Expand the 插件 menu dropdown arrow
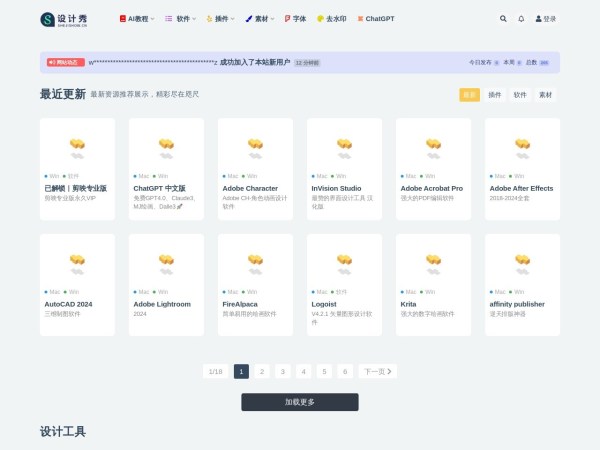The height and width of the screenshot is (450, 600). pyautogui.click(x=233, y=19)
